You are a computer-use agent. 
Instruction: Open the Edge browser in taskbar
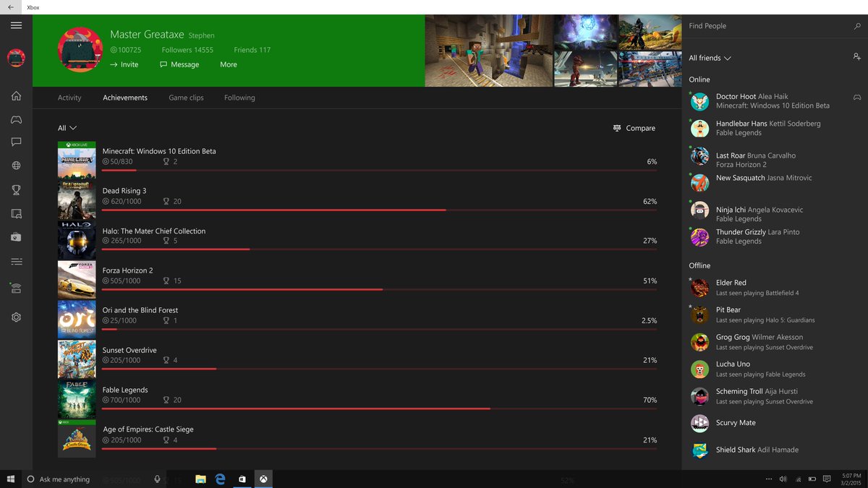(221, 479)
